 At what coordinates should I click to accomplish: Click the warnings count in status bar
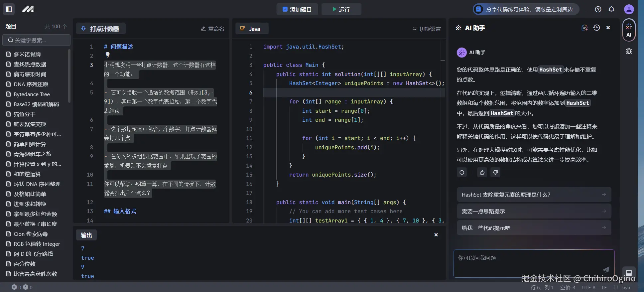tap(28, 287)
